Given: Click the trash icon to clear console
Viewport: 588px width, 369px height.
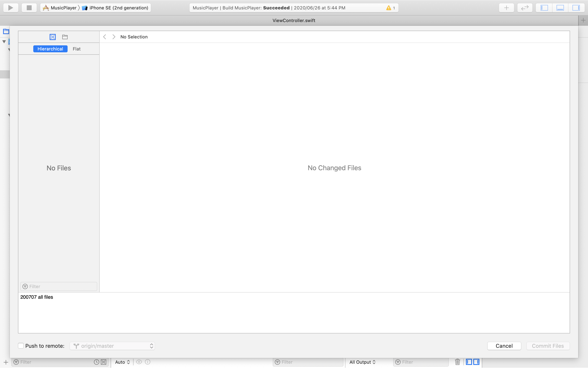Looking at the screenshot, I should (x=457, y=362).
